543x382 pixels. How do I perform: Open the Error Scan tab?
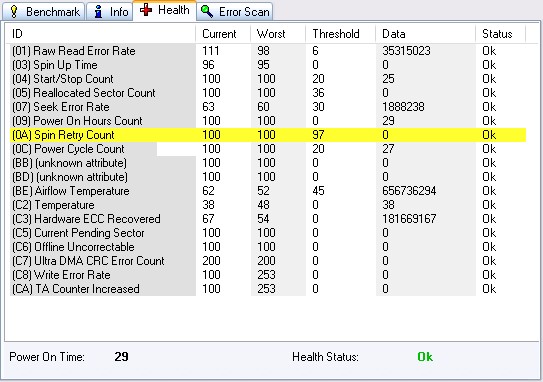click(235, 11)
